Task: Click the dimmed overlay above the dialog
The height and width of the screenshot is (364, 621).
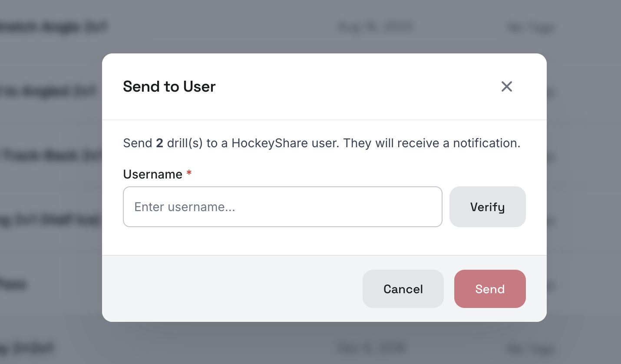Action: point(310,26)
